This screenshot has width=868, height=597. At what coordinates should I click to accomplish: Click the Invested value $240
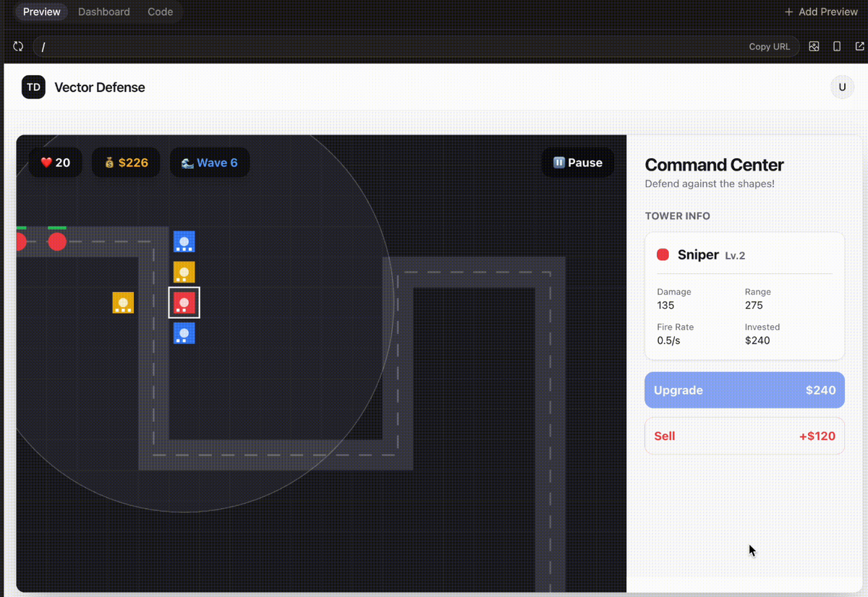click(x=757, y=340)
